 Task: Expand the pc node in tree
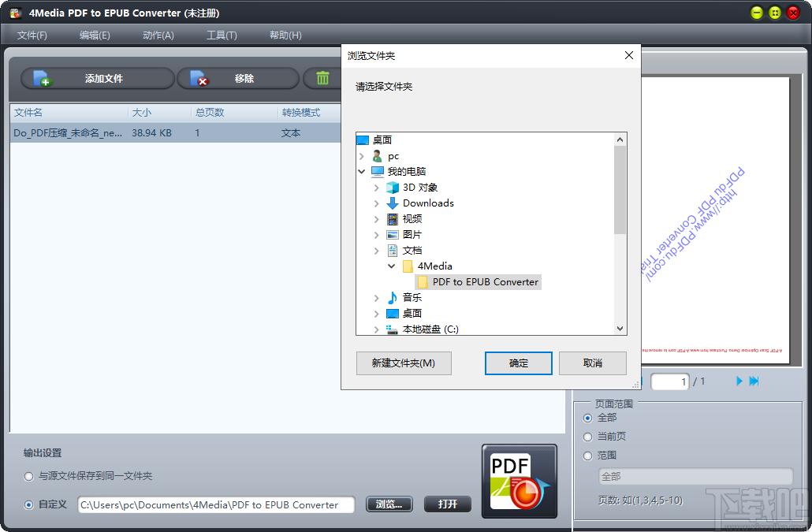coord(362,156)
